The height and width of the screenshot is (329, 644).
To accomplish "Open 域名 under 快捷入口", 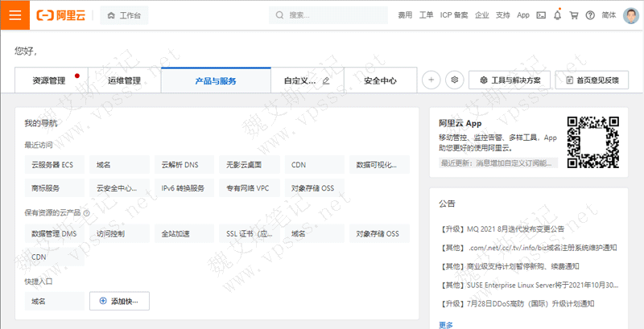I will (55, 301).
